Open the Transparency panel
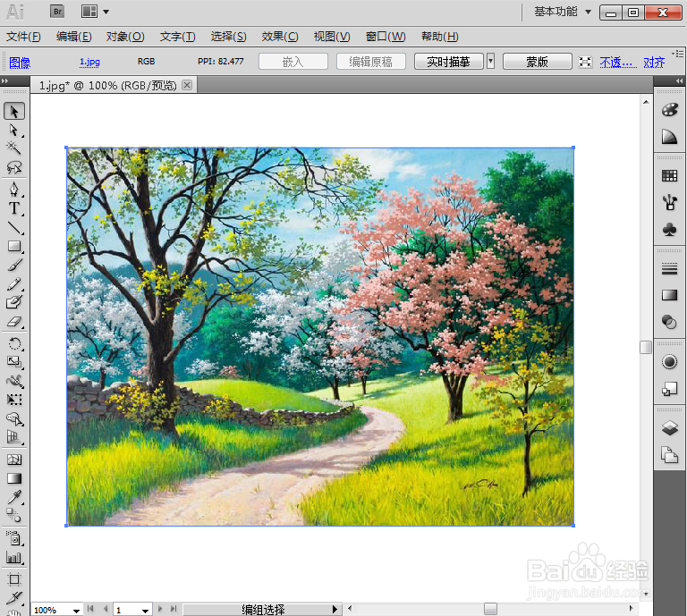This screenshot has width=687, height=616. [x=669, y=322]
